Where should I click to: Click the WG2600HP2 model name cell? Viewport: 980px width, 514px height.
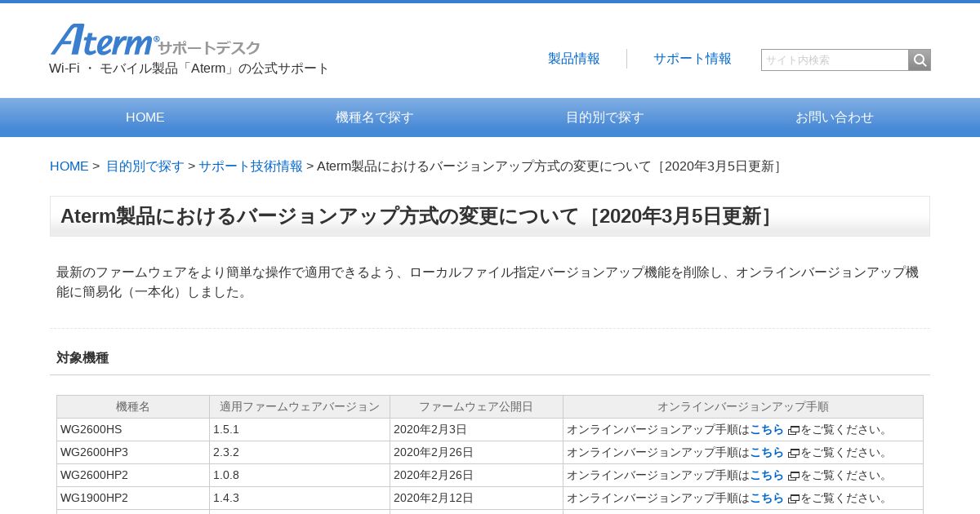pos(133,476)
